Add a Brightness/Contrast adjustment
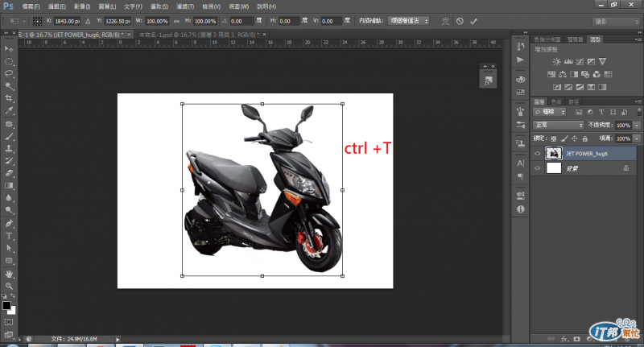This screenshot has height=347, width=644. [556, 62]
